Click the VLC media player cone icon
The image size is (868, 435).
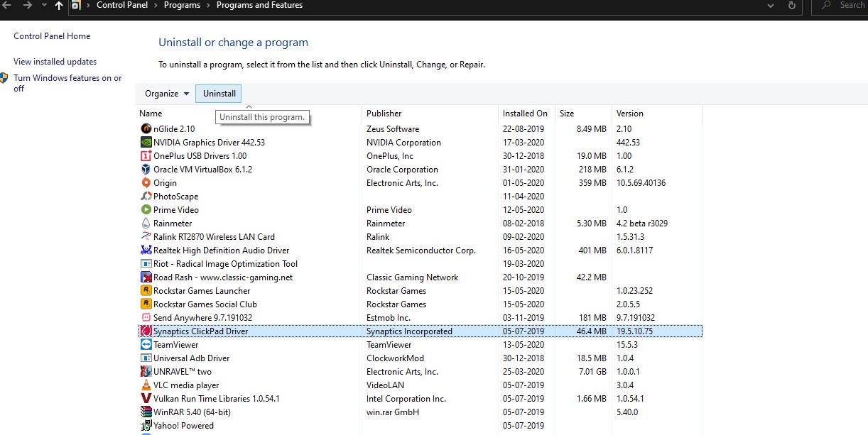tap(146, 385)
